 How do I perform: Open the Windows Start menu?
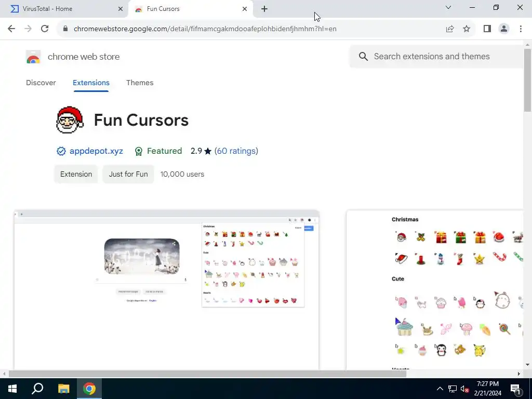pos(12,389)
